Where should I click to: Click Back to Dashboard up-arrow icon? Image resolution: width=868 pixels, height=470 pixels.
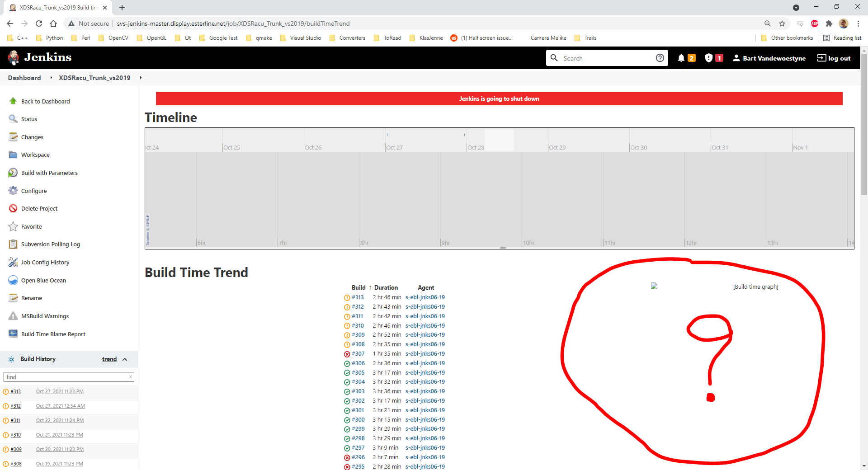pos(13,101)
